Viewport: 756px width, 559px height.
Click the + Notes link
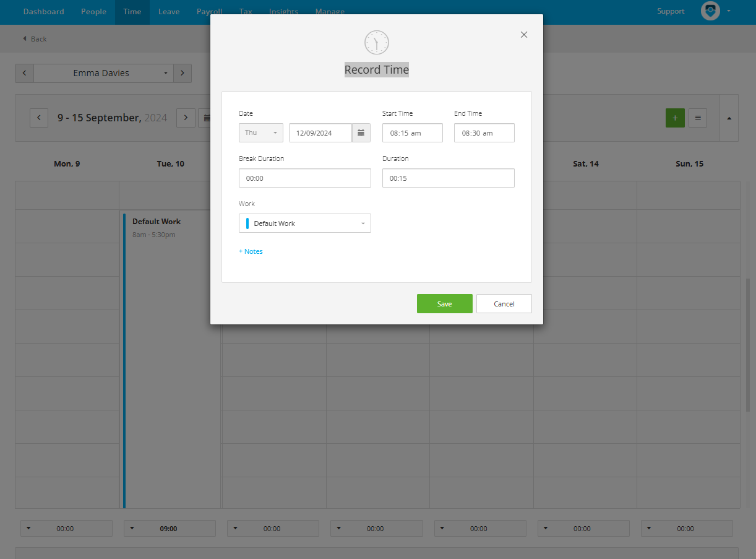(251, 251)
